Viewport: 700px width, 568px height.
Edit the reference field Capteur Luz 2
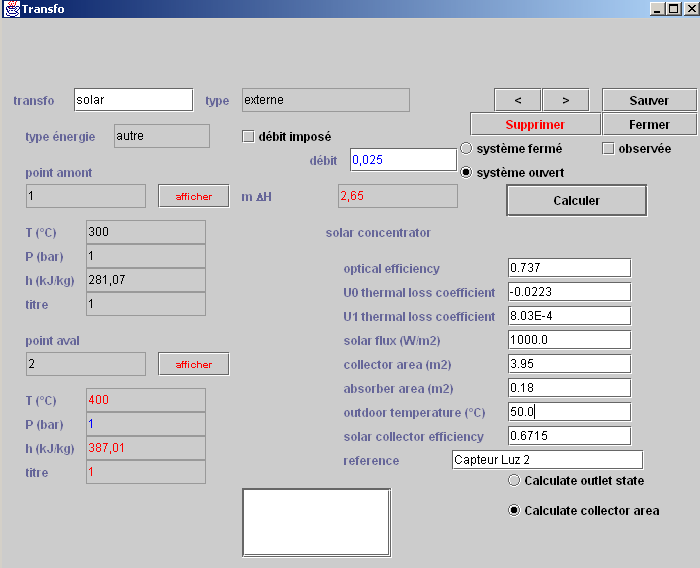pos(547,459)
